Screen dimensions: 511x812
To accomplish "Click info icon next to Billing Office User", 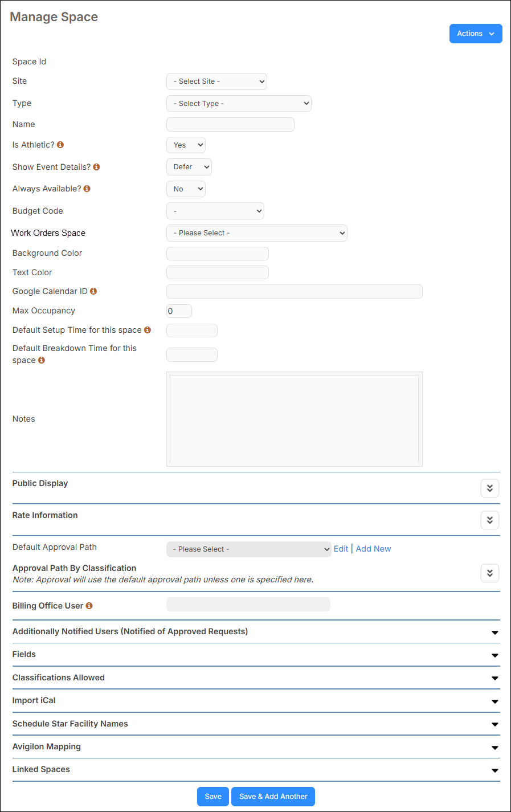I will point(89,606).
